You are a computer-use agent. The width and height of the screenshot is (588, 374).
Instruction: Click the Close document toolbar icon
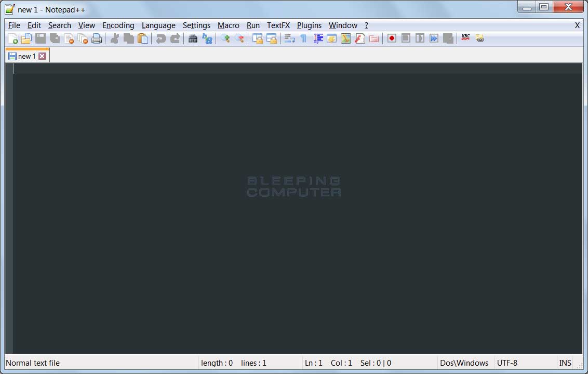pyautogui.click(x=69, y=38)
